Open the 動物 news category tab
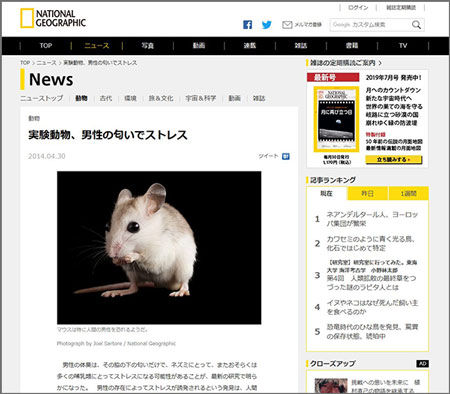The width and height of the screenshot is (450, 394). pyautogui.click(x=81, y=98)
